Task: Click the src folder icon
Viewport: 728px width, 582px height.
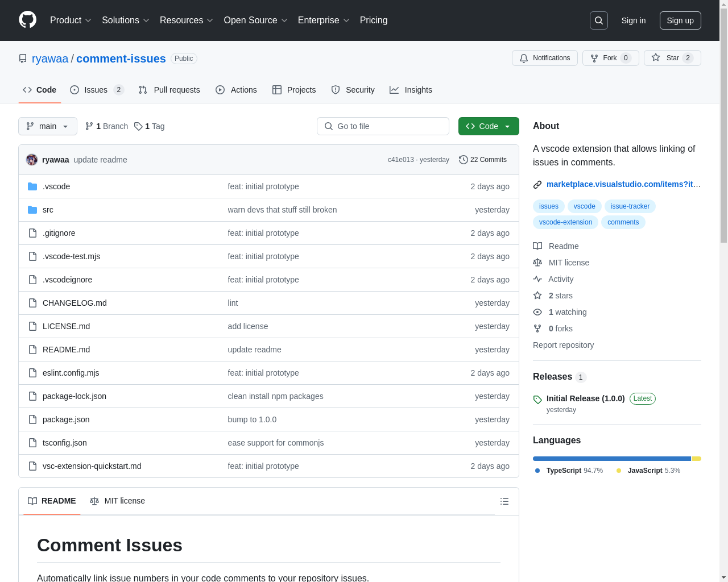Action: coord(32,210)
